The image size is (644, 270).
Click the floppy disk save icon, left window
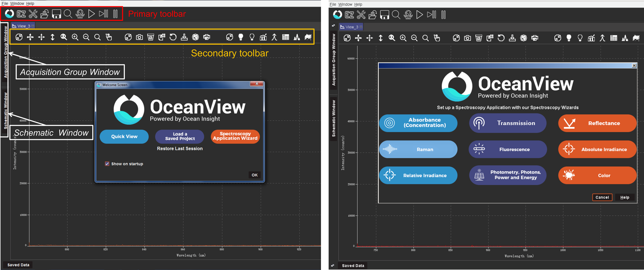point(56,14)
